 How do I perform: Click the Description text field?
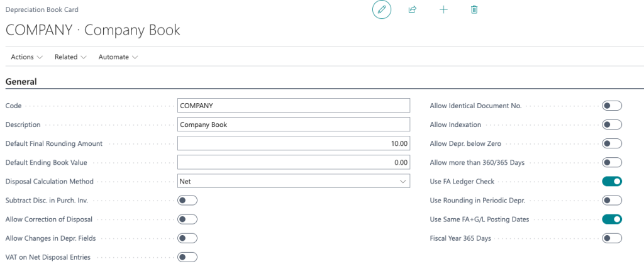pos(294,124)
